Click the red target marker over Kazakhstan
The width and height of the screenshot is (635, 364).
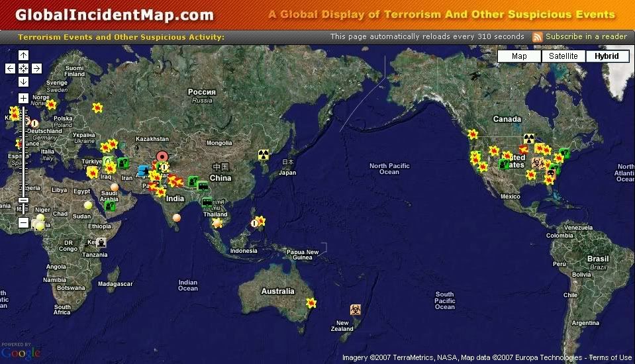coord(162,158)
